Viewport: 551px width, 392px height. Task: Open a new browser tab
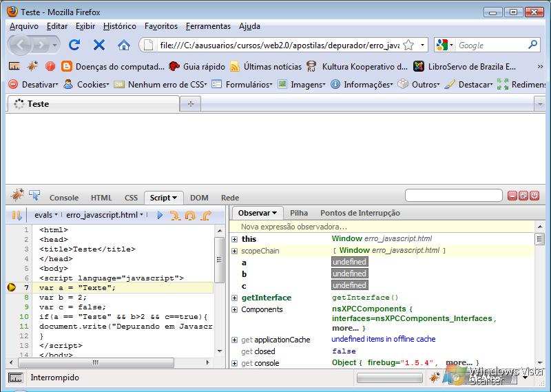191,104
